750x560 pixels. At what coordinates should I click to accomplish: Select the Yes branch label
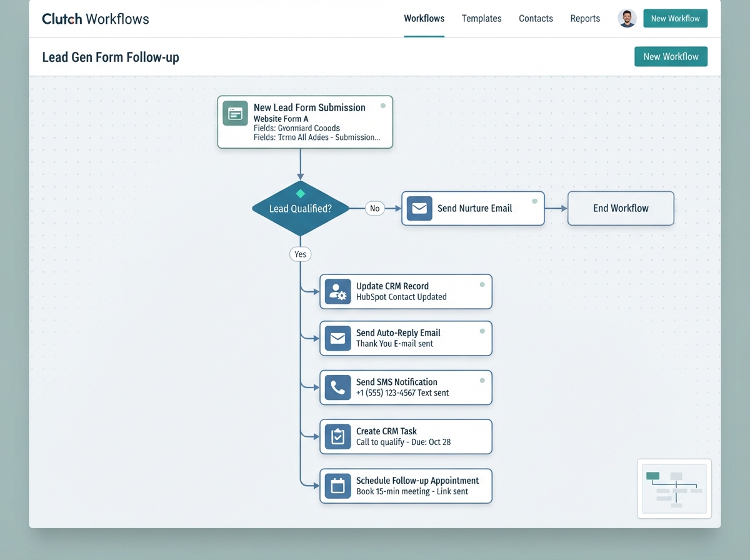tap(300, 254)
